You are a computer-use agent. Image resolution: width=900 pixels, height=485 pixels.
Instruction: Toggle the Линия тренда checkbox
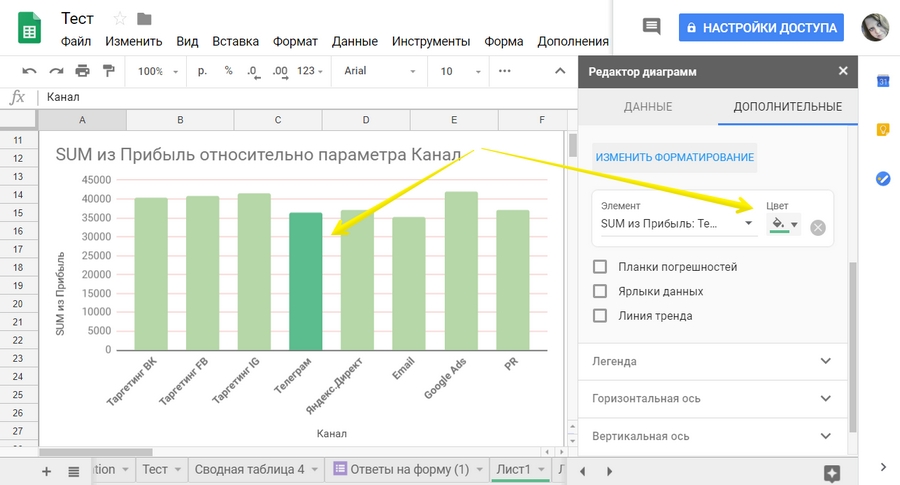(x=600, y=316)
